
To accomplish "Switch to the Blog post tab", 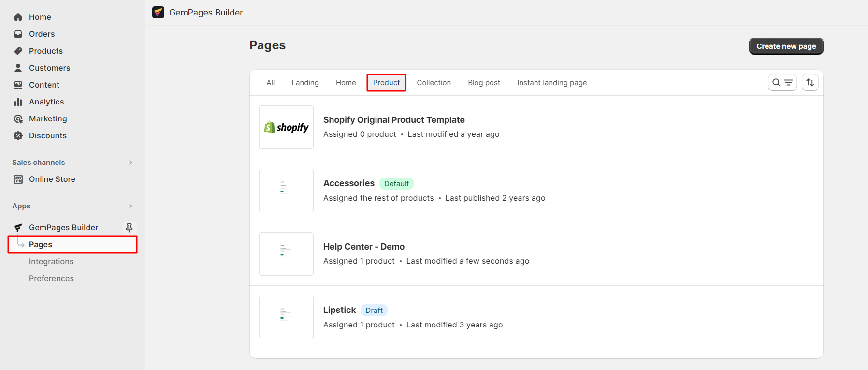I will (x=484, y=83).
